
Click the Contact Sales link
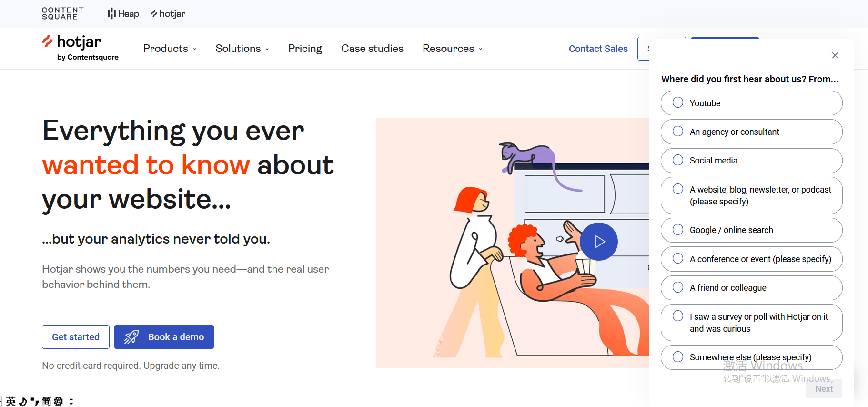tap(598, 49)
